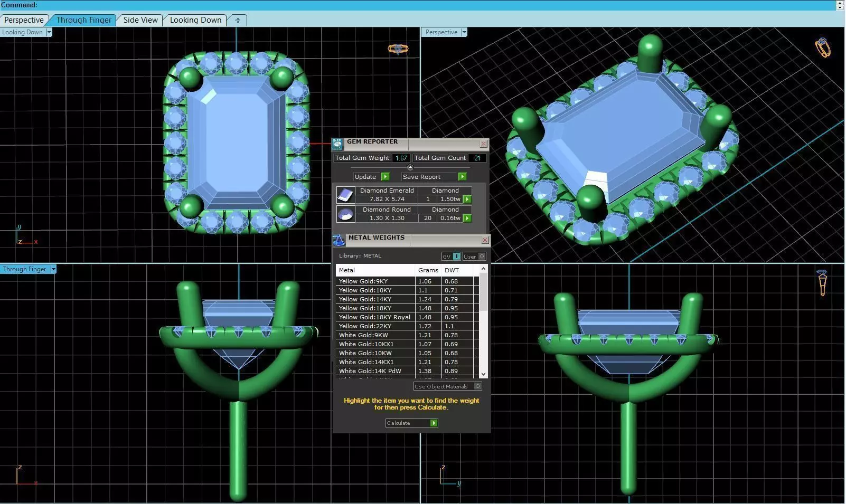Click green arrow beside 1.50tw
Image resolution: width=846 pixels, height=504 pixels.
tap(467, 199)
